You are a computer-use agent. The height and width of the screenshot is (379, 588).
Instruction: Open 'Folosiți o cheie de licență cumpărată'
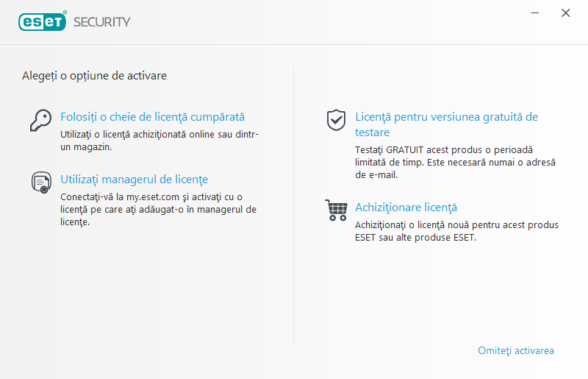pyautogui.click(x=152, y=117)
